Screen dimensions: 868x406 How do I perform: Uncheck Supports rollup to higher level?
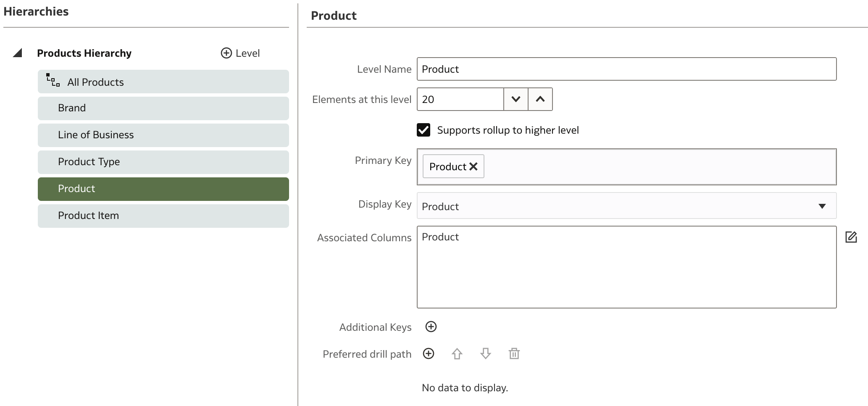tap(423, 130)
